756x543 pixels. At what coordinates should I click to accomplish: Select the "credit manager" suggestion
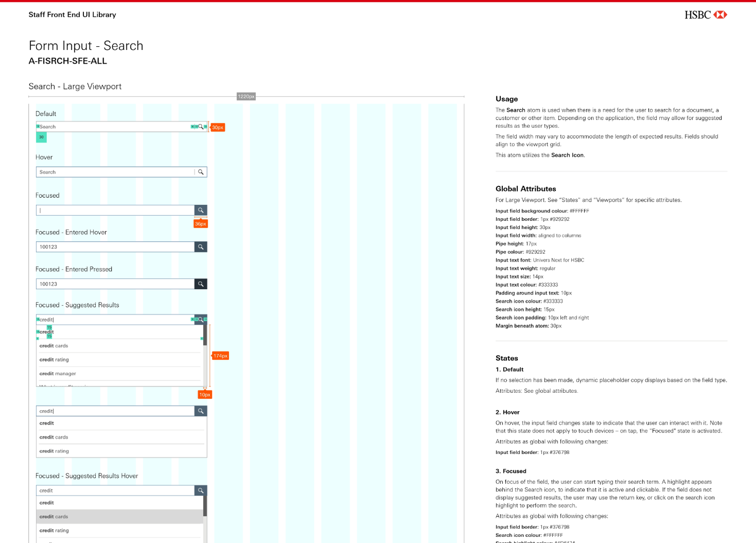57,373
